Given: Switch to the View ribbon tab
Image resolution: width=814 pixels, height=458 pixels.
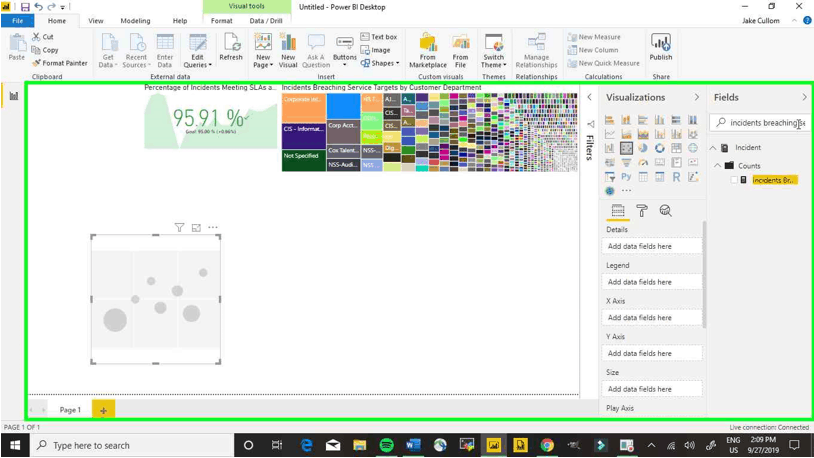Looking at the screenshot, I should [96, 21].
